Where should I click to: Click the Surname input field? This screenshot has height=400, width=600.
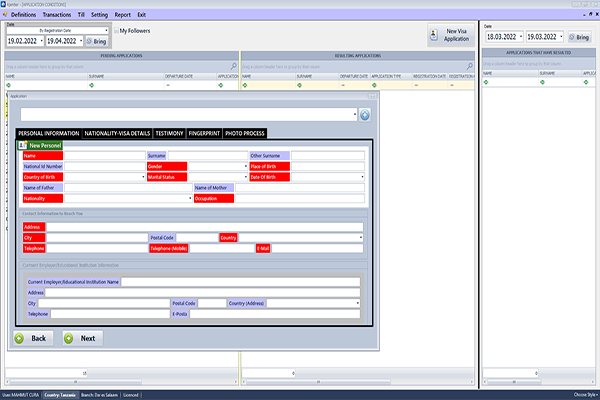[x=207, y=156]
